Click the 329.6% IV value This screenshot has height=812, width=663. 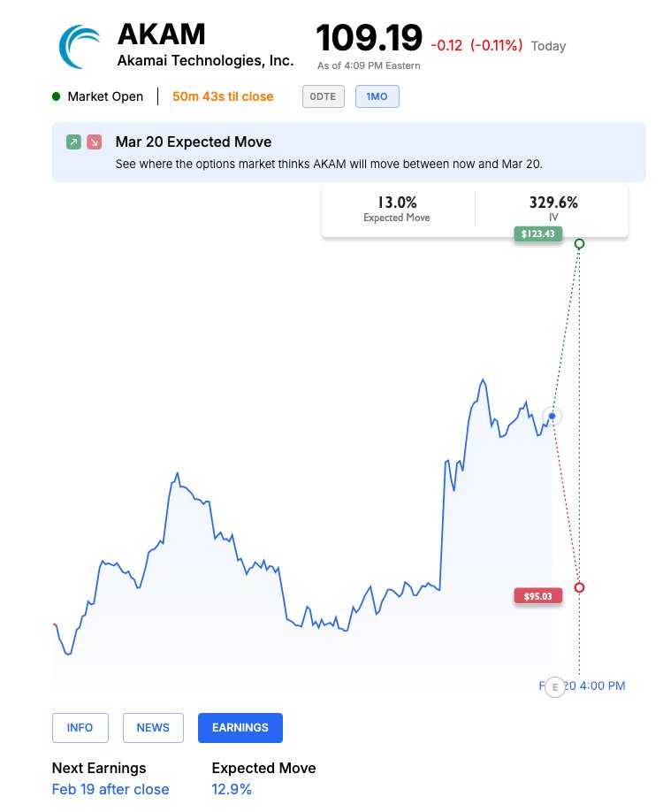[x=553, y=203]
